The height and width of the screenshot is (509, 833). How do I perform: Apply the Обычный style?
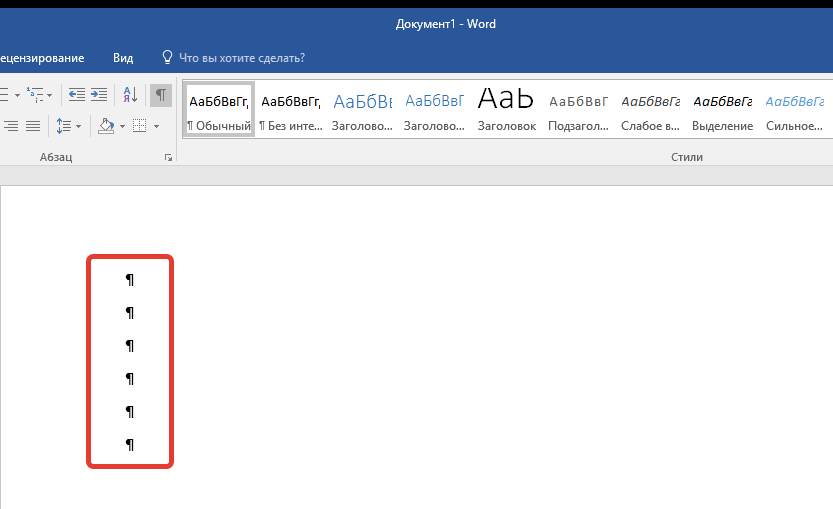pos(219,109)
